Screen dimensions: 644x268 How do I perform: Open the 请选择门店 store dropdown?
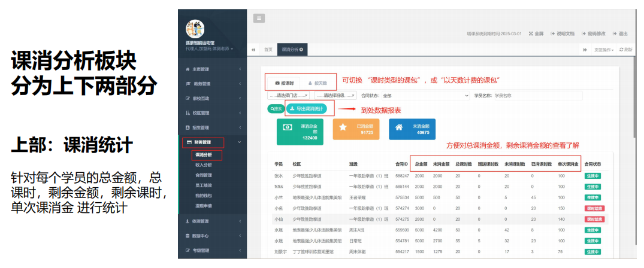(288, 96)
